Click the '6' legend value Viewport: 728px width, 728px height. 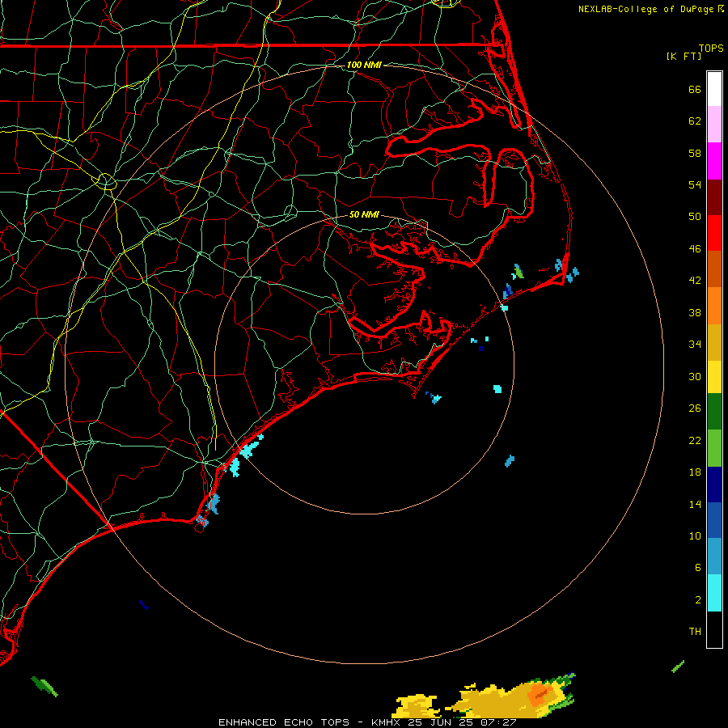[x=698, y=568]
